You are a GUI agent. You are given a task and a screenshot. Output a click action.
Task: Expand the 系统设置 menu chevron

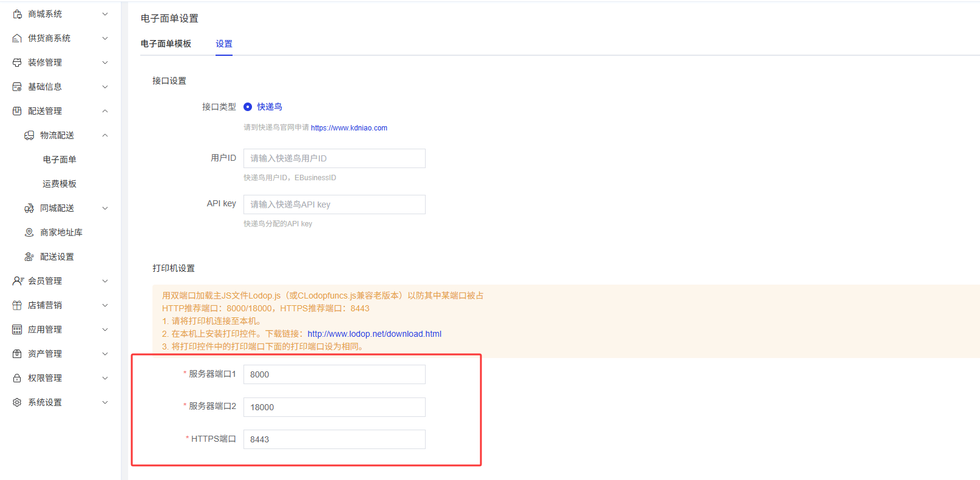point(105,402)
